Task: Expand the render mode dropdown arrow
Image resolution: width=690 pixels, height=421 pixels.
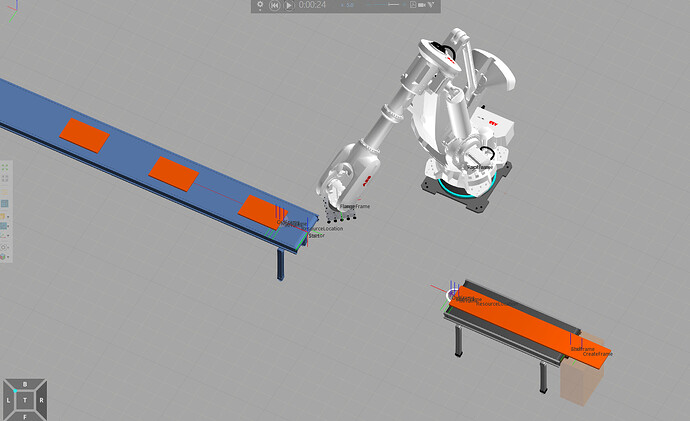Action: (8, 217)
